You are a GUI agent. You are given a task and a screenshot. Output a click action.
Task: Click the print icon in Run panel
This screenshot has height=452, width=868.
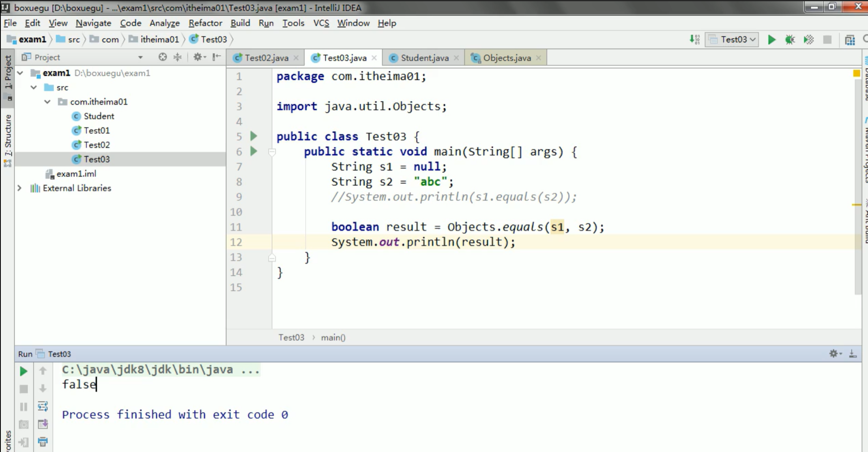tap(43, 441)
